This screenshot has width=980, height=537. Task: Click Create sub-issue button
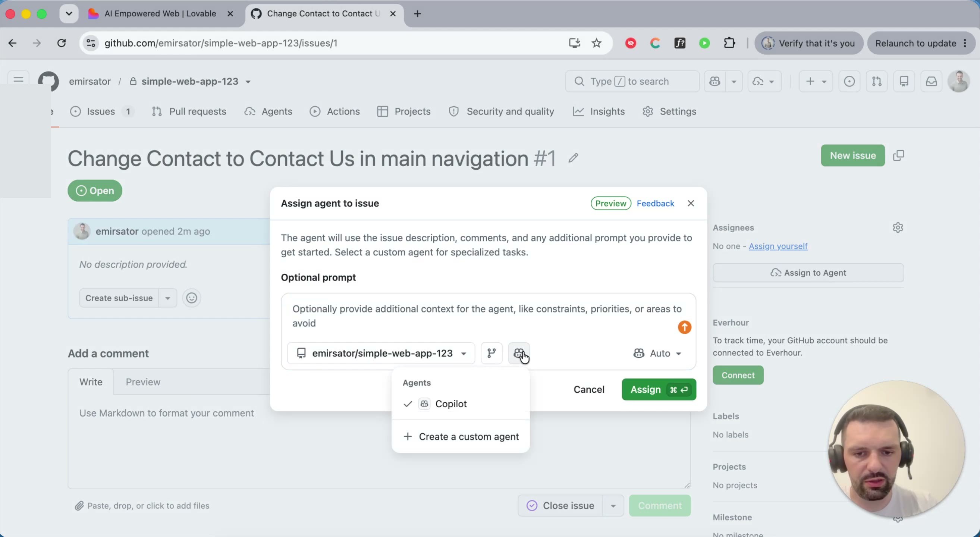[x=119, y=298]
